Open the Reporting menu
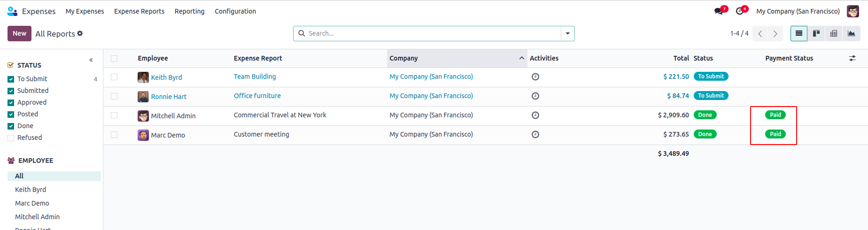 189,11
